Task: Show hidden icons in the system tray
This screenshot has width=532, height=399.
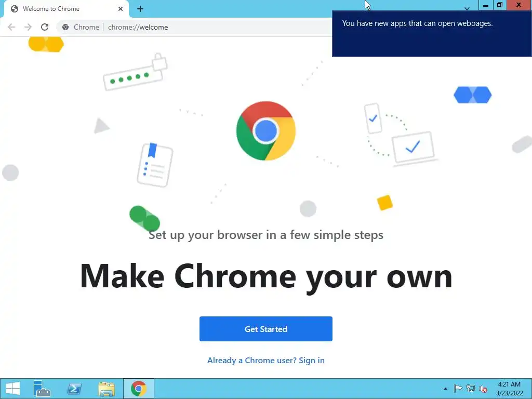Action: click(445, 389)
